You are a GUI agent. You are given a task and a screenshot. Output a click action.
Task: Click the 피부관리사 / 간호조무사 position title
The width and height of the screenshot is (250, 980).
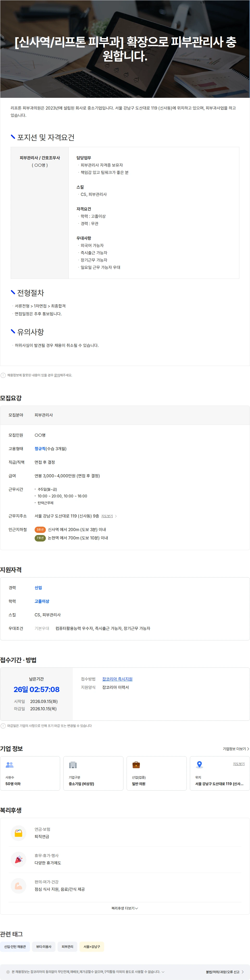tap(40, 158)
